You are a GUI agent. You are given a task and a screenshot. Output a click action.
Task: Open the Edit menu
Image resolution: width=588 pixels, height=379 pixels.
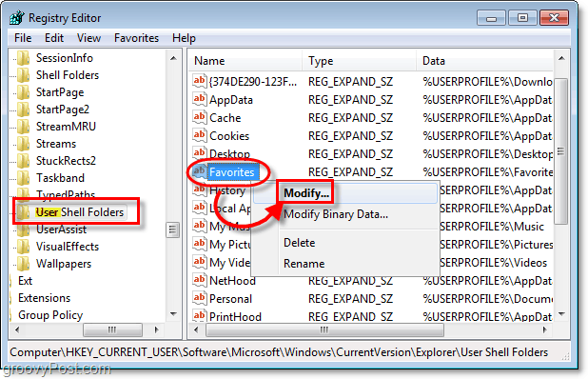54,38
